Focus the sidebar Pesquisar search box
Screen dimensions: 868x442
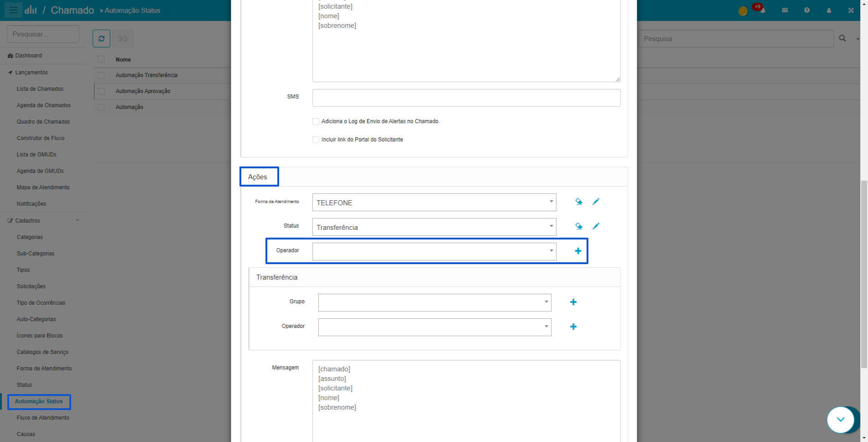point(43,34)
